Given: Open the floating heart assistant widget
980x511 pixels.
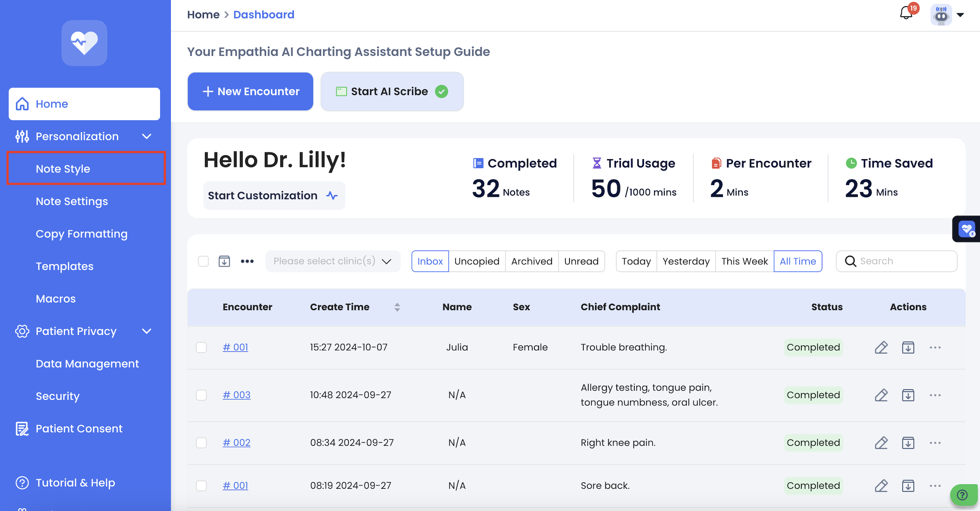Looking at the screenshot, I should 966,229.
